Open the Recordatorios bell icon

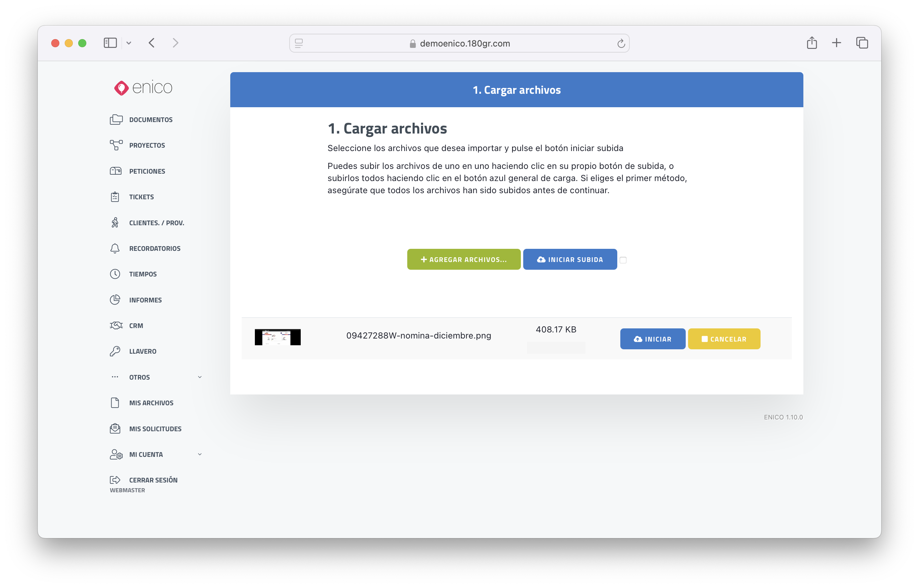click(115, 248)
